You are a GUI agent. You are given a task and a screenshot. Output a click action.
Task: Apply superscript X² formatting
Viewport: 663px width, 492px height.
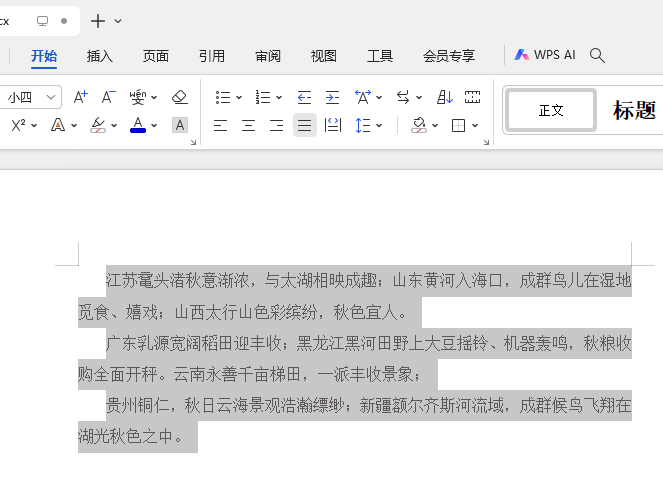click(19, 125)
